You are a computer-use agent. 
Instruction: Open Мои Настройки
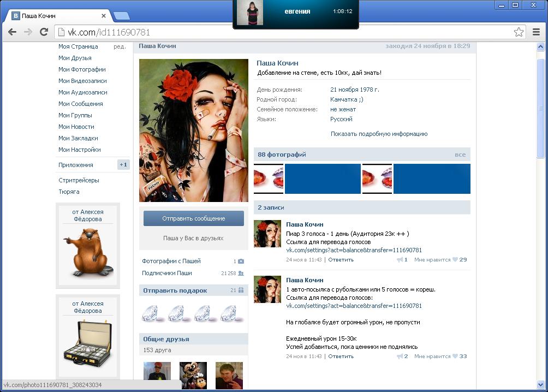(x=79, y=150)
